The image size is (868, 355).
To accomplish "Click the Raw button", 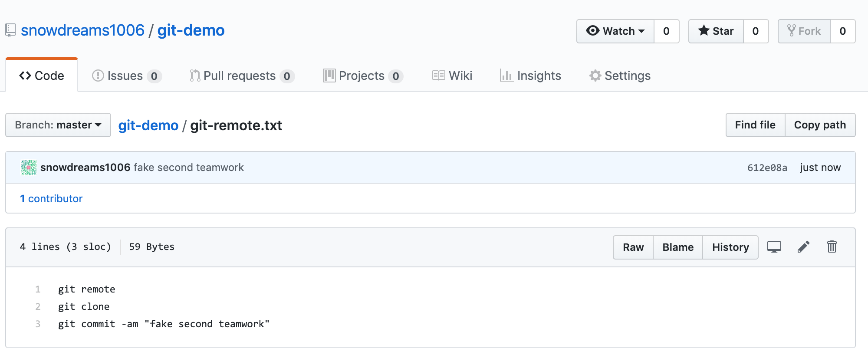I will pyautogui.click(x=633, y=247).
